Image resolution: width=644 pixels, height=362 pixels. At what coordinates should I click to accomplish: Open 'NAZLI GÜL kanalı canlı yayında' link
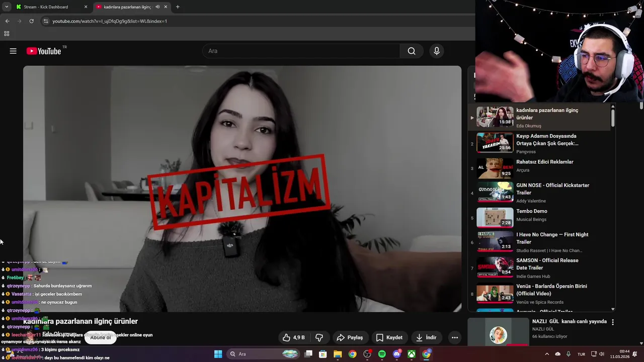(x=570, y=321)
